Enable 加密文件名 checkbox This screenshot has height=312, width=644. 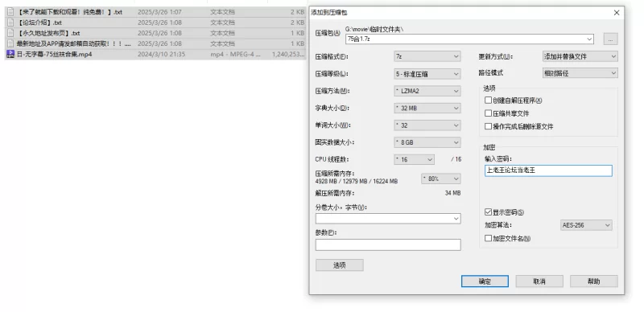488,238
